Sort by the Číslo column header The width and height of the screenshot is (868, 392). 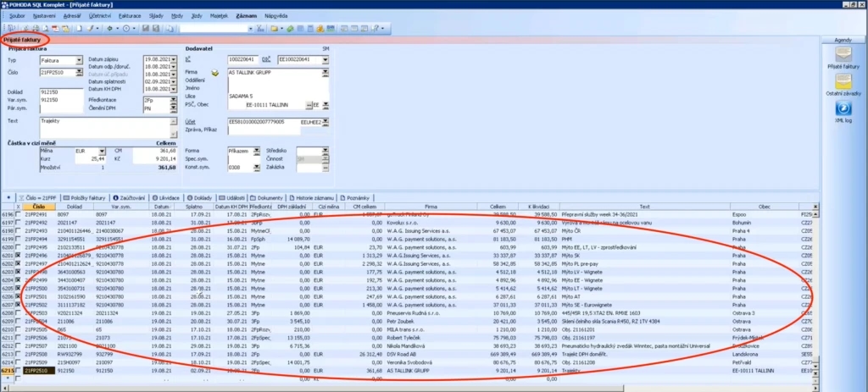[39, 207]
